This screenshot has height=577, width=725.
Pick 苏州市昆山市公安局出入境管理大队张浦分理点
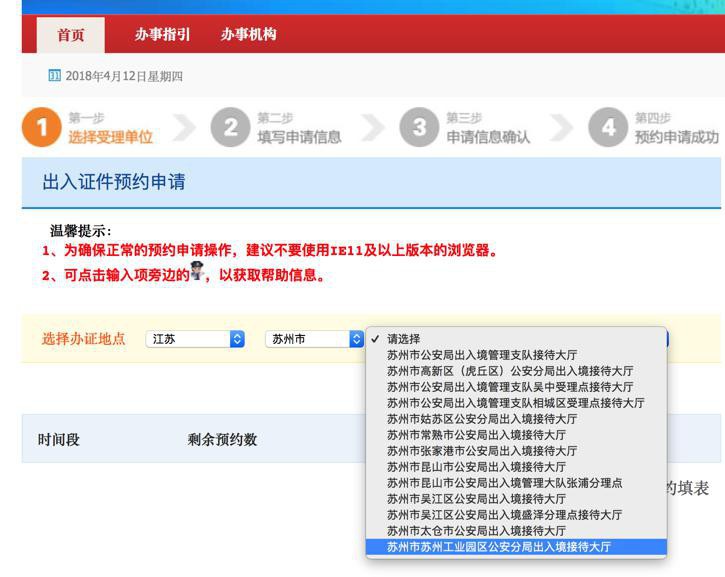[516, 483]
